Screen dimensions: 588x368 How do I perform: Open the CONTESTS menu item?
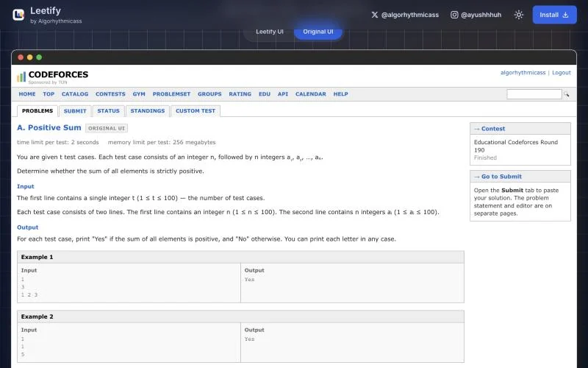tap(110, 94)
